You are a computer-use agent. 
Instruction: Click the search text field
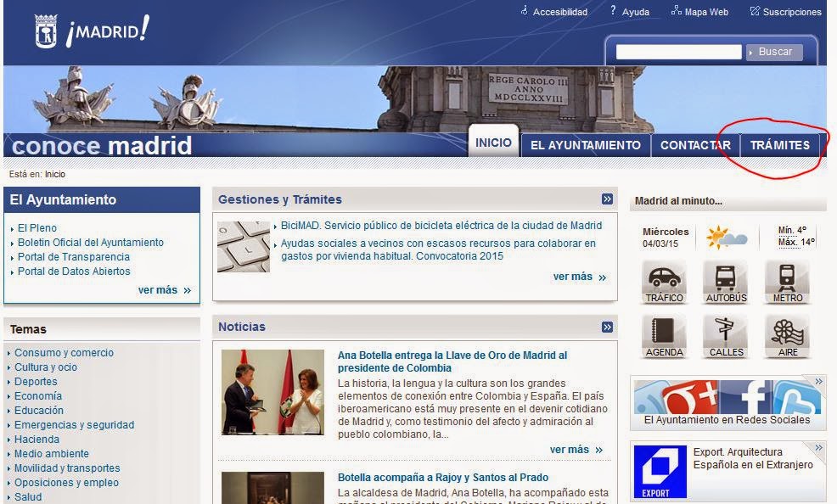click(678, 52)
